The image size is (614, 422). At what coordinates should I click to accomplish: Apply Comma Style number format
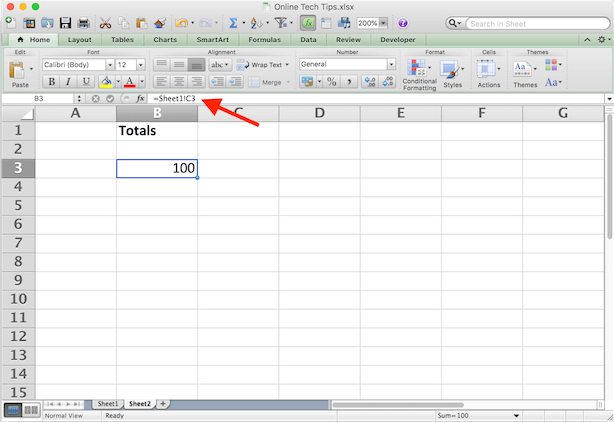[349, 82]
